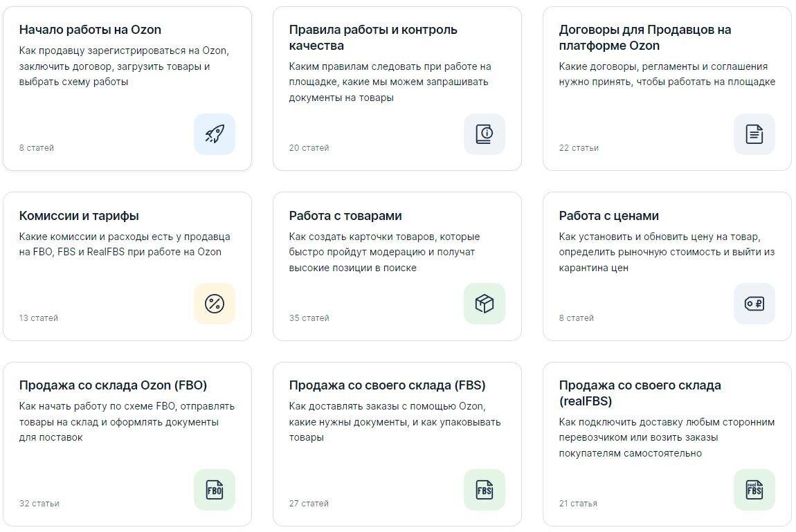Click the info book icon for quality rules
The width and height of the screenshot is (796, 532).
[485, 134]
